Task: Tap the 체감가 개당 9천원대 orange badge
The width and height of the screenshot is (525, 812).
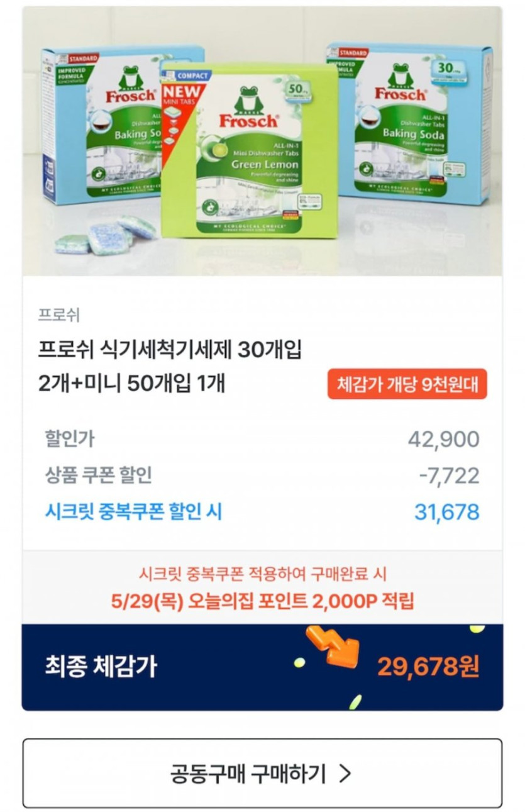Action: tap(407, 384)
